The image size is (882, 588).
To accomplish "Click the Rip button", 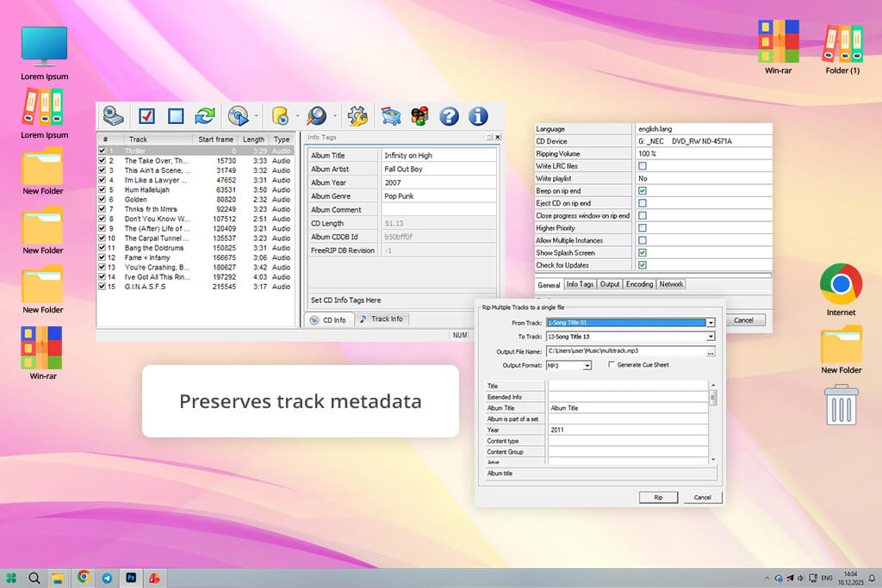I will coord(658,498).
